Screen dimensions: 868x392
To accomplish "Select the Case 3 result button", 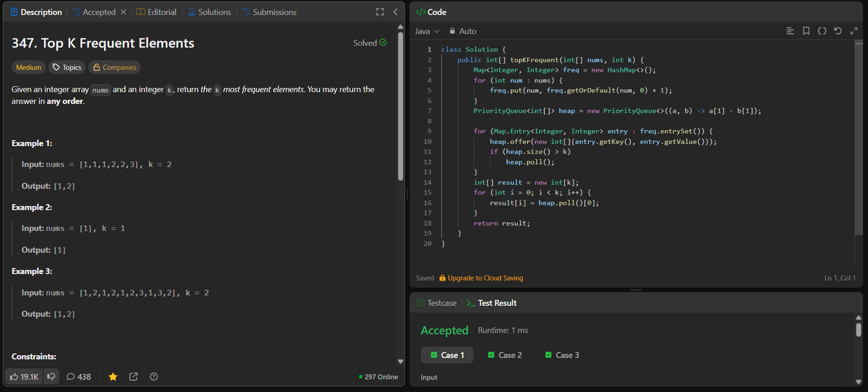I will coord(562,355).
